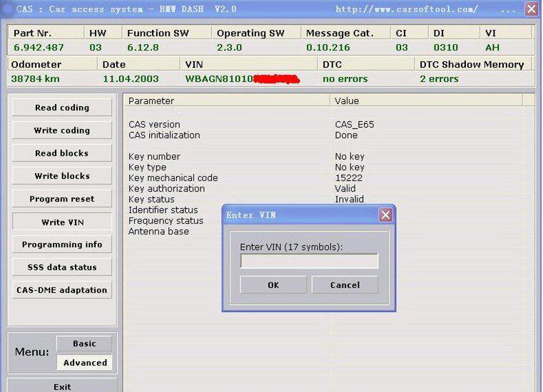This screenshot has height=392, width=543.
Task: Click the Parameter column header
Action: 227,100
